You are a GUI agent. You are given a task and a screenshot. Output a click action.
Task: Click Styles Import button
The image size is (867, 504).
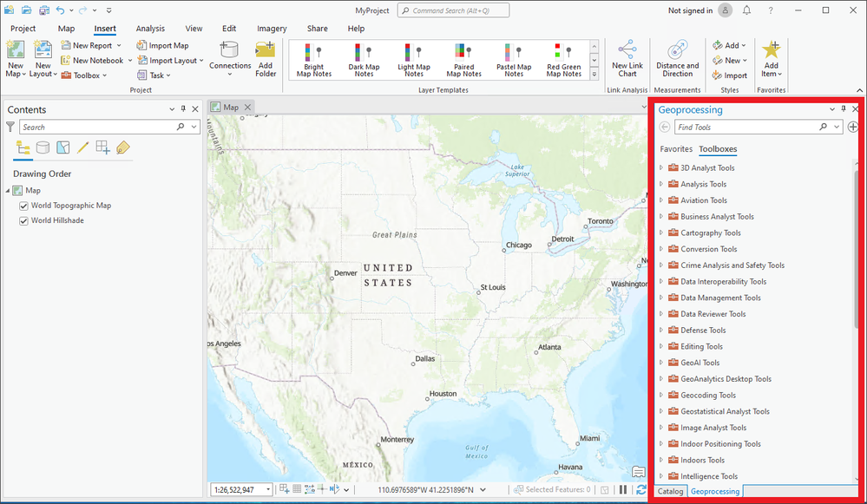coord(729,75)
